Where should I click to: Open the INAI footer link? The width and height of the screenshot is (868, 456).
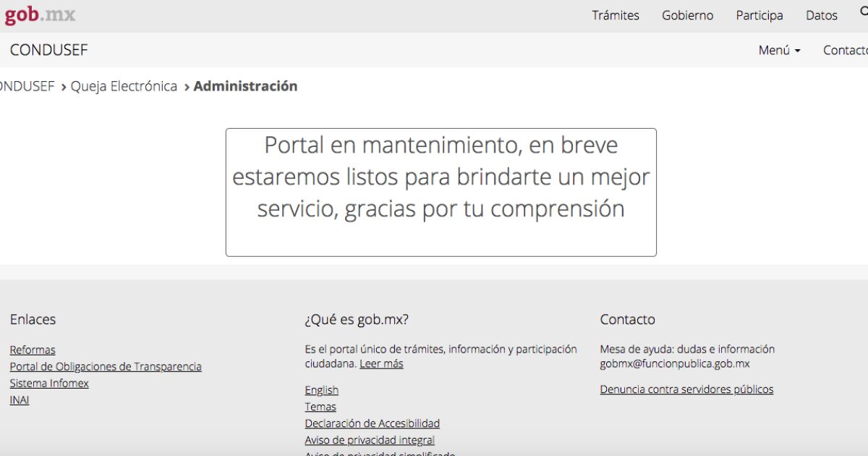(x=20, y=400)
